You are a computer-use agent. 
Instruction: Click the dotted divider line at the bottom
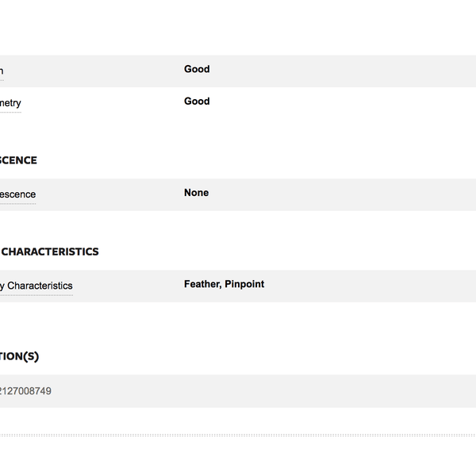tap(238, 435)
